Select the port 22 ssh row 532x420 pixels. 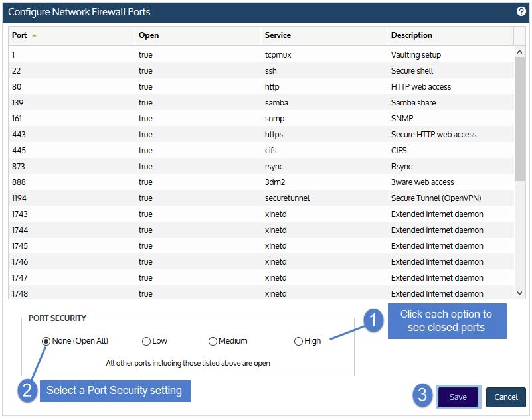pos(261,70)
